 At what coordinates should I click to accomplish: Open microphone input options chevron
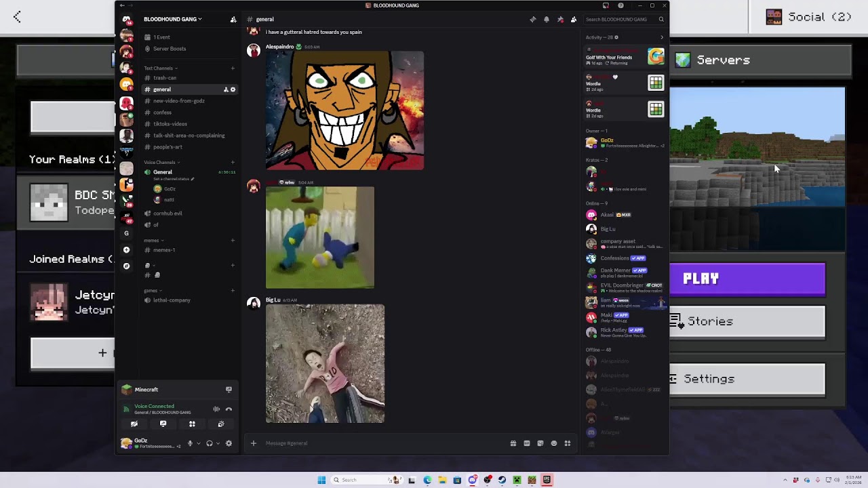pos(198,443)
